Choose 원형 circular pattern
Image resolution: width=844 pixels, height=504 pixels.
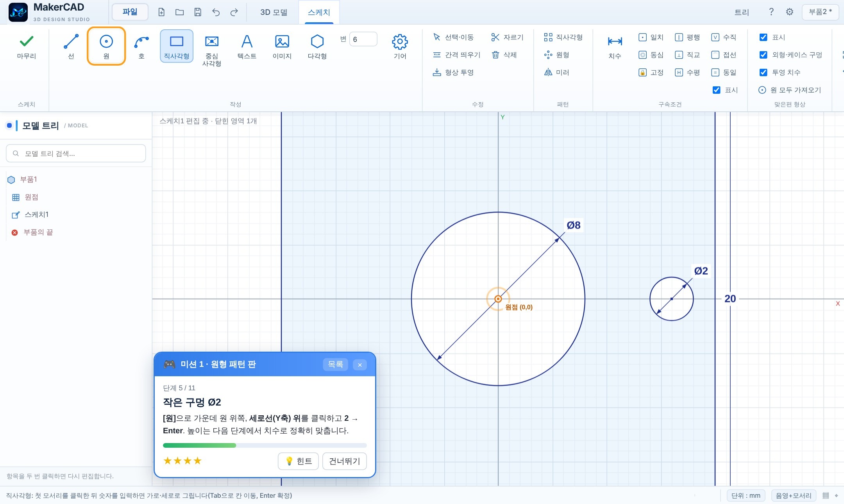point(557,55)
